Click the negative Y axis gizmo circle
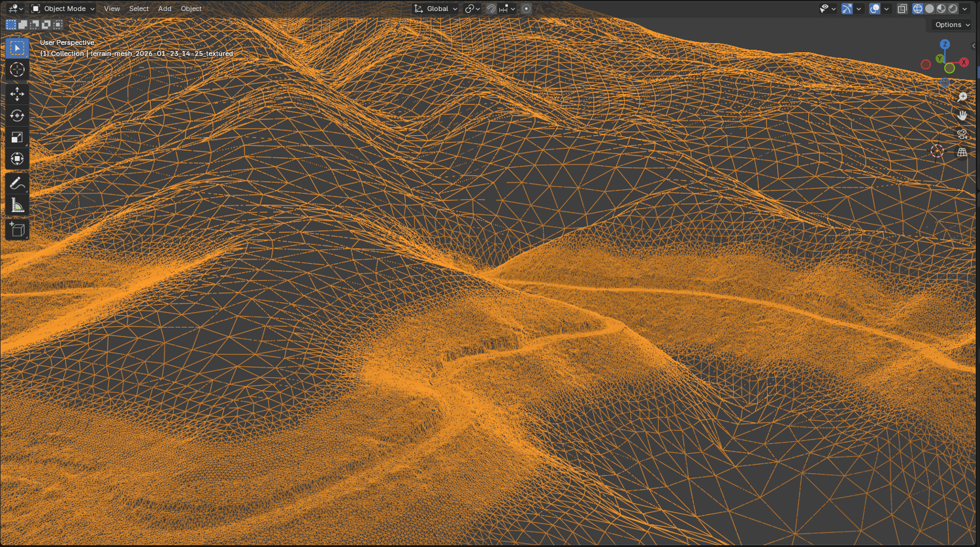Screen dimensions: 980x547 pyautogui.click(x=950, y=69)
